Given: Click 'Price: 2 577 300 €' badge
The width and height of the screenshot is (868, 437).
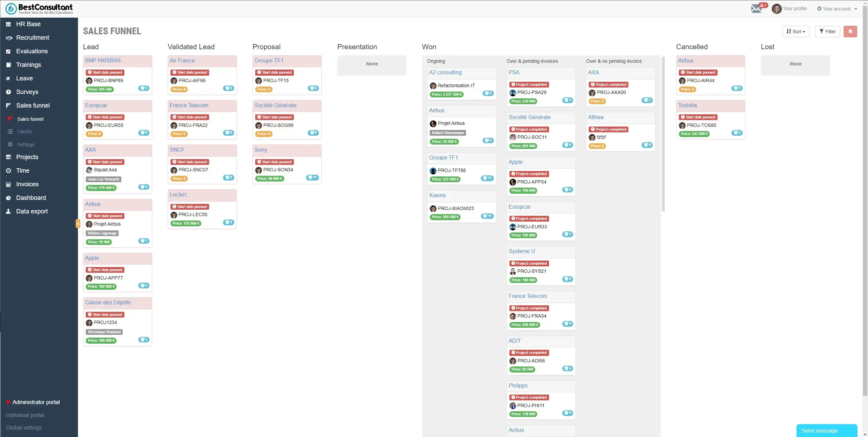Looking at the screenshot, I should [446, 95].
